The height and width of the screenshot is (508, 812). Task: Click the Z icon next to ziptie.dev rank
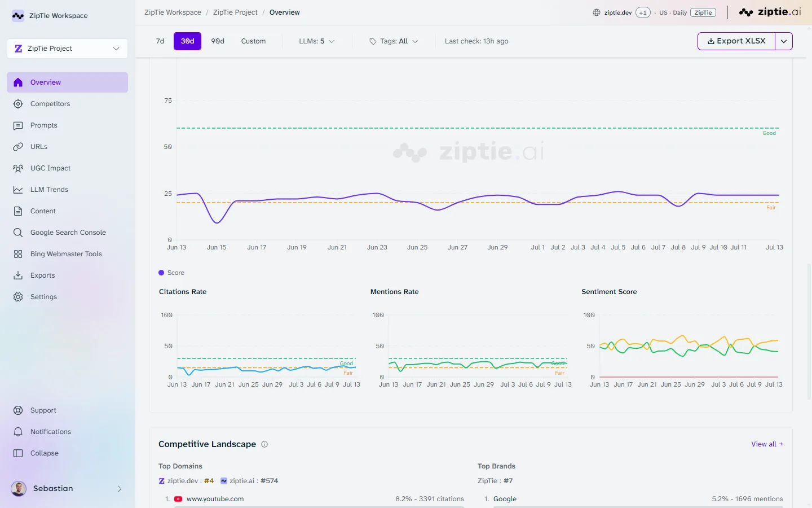pos(162,481)
